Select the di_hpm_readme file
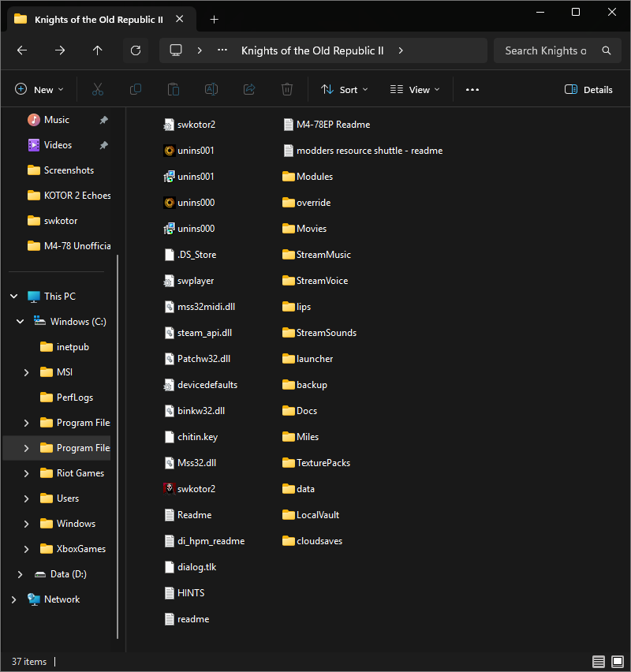The image size is (631, 672). click(x=204, y=541)
